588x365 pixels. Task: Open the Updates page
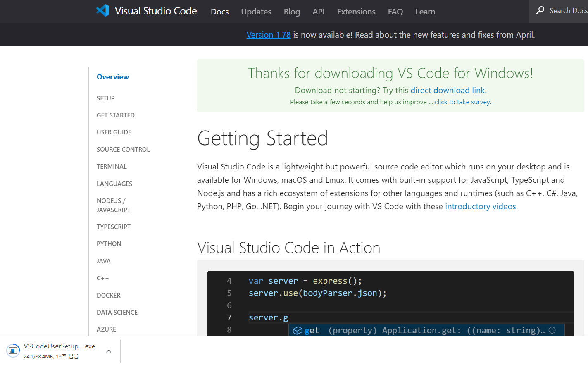256,12
